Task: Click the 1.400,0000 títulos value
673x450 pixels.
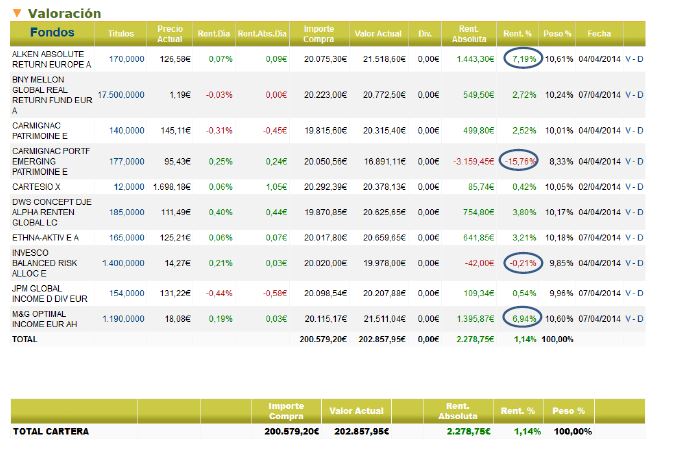Action: point(123,263)
